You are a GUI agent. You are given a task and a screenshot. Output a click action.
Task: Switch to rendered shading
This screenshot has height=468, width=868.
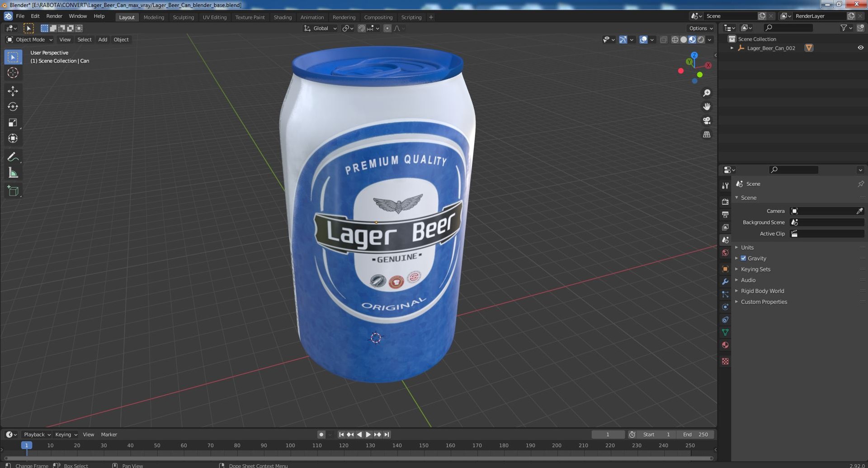point(701,40)
